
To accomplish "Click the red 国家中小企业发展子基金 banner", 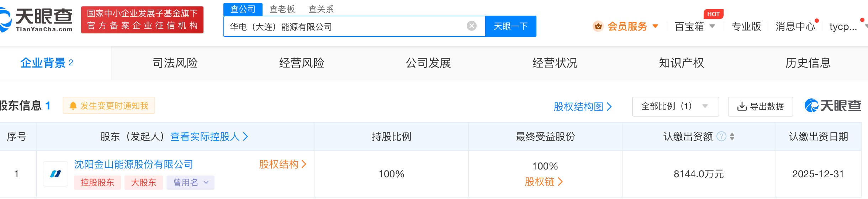I will pos(142,20).
